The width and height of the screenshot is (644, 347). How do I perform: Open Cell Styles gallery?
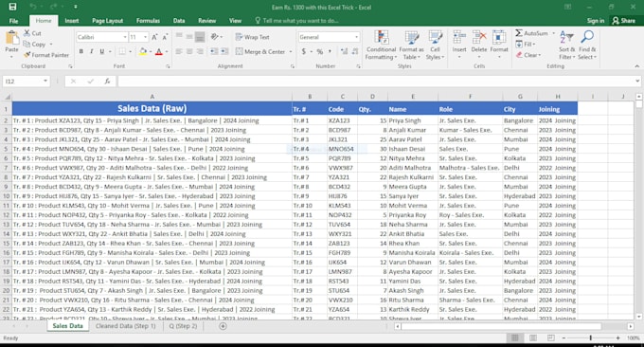tap(435, 46)
